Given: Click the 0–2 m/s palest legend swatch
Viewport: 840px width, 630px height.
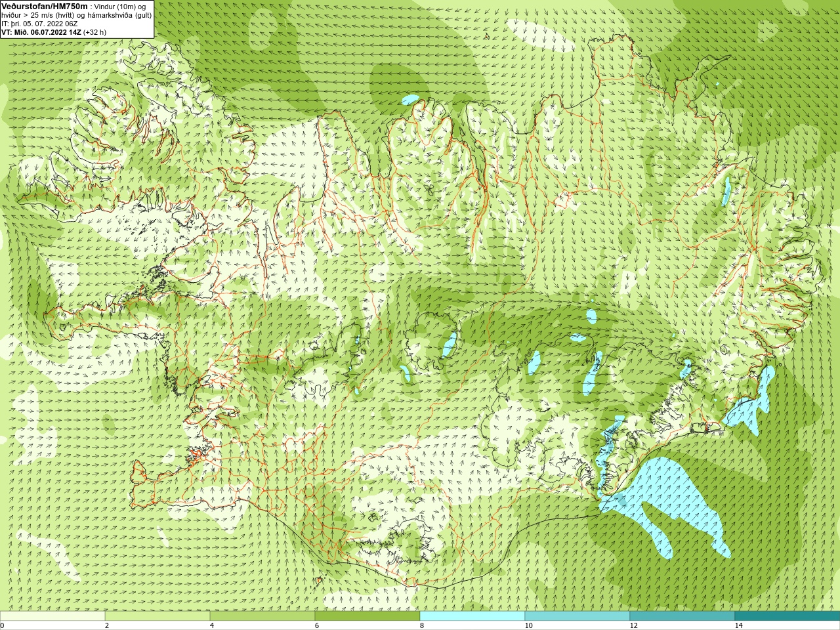Looking at the screenshot, I should click(x=52, y=616).
